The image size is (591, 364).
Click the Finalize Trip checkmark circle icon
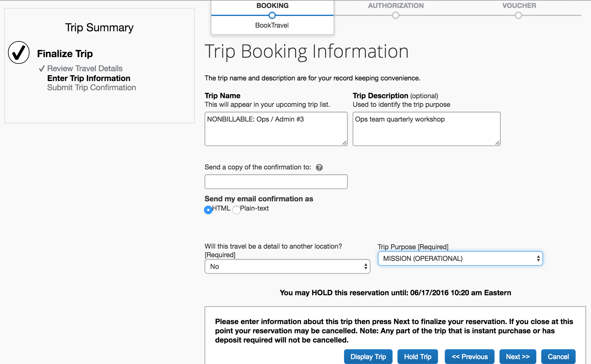click(x=19, y=52)
